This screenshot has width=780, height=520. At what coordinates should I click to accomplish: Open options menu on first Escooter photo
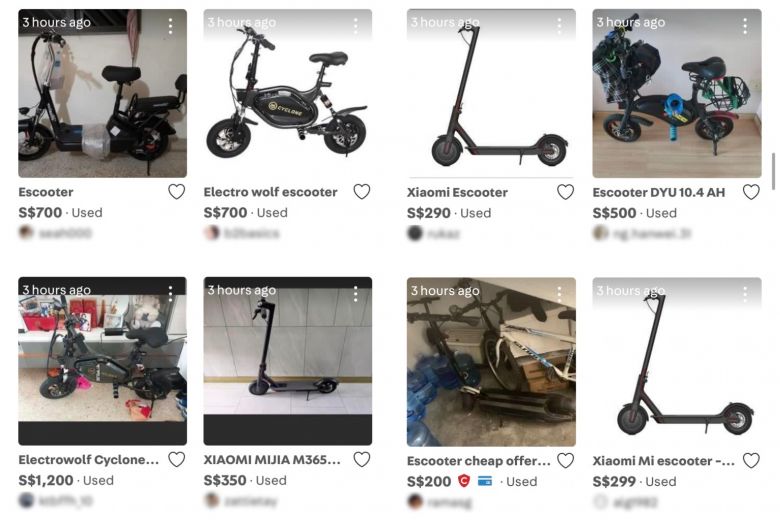coord(171,26)
